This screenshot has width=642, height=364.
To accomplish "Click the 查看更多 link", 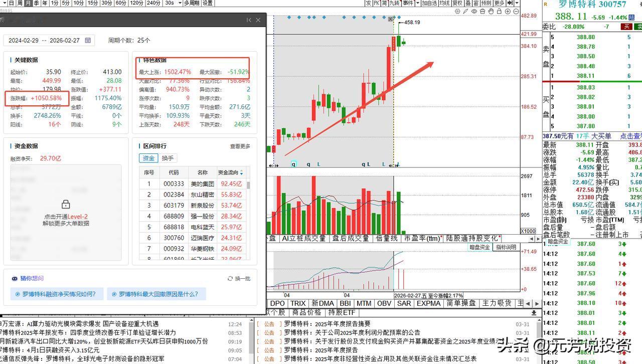I will click(240, 146).
